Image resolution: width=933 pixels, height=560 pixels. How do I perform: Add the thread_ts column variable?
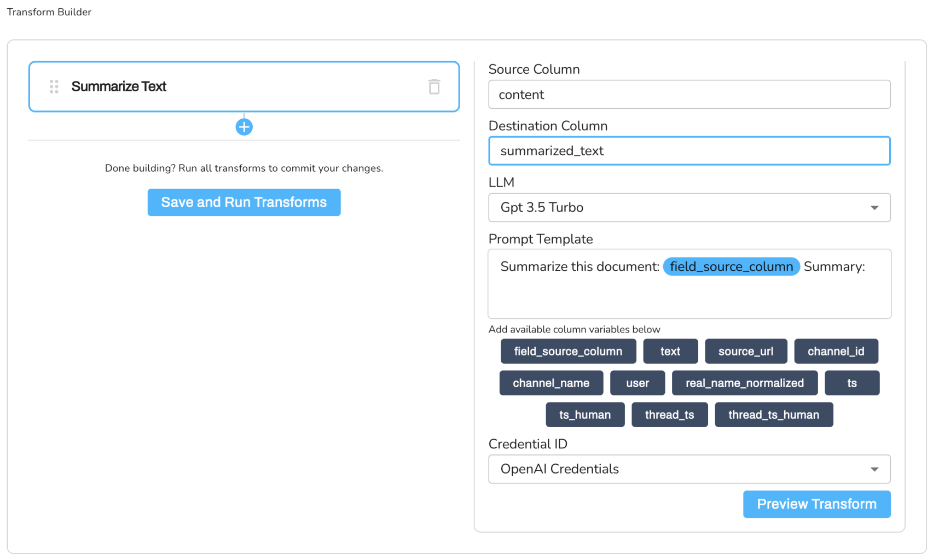pos(669,415)
